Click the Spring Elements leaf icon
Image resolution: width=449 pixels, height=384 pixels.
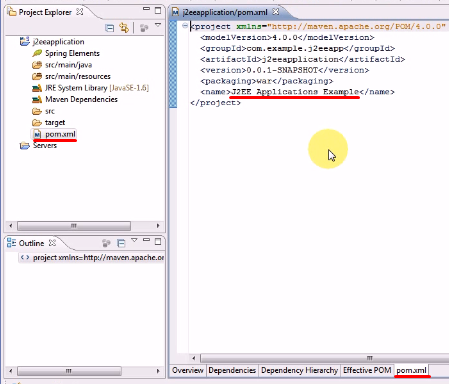tap(37, 53)
